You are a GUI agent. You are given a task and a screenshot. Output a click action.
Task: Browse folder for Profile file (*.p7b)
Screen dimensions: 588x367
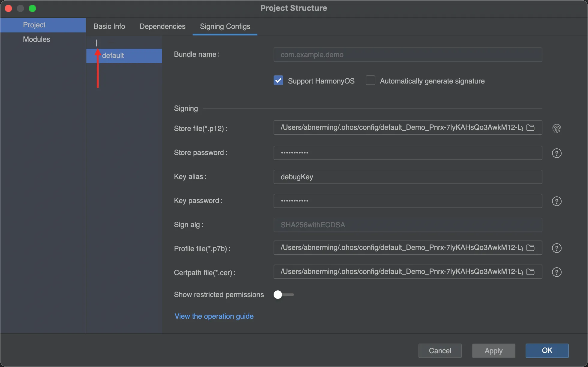[530, 248]
